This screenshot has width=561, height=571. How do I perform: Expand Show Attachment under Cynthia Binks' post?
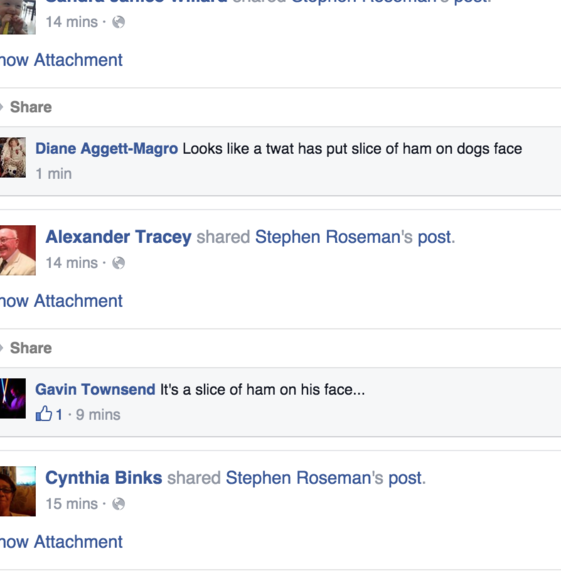click(61, 542)
